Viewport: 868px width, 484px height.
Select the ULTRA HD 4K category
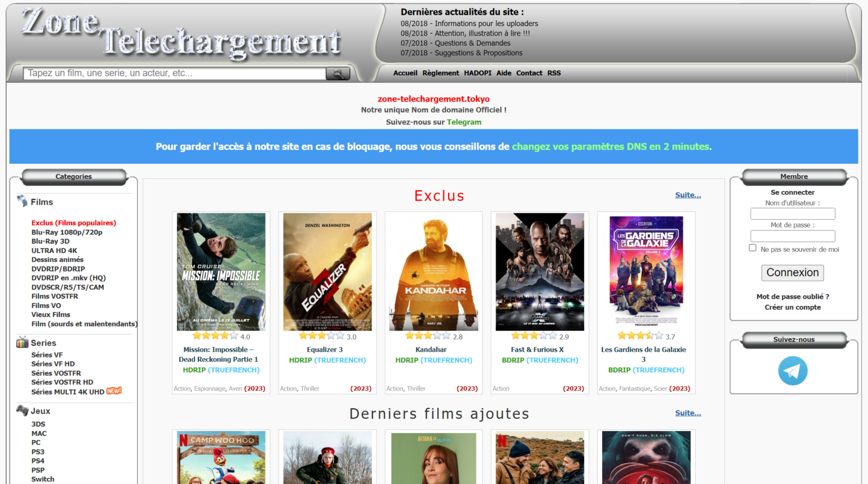(x=54, y=251)
